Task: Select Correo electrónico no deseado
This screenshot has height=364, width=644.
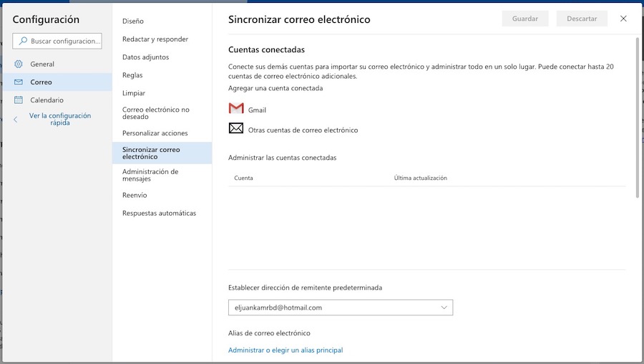Action: tap(156, 113)
